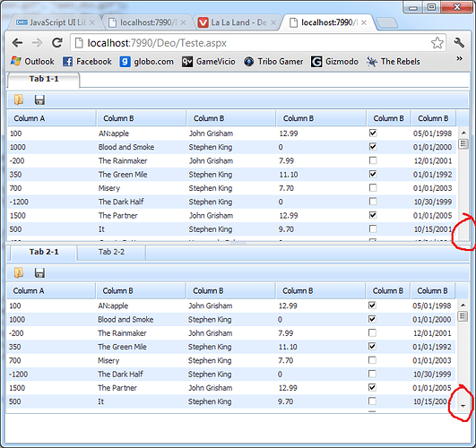
Task: Click the lower grid scroll-down arrow
Action: 463,406
